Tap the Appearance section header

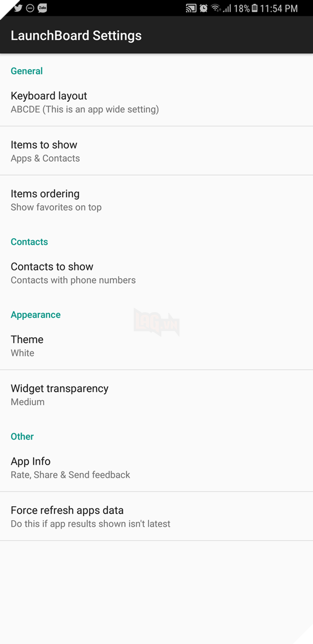click(36, 315)
